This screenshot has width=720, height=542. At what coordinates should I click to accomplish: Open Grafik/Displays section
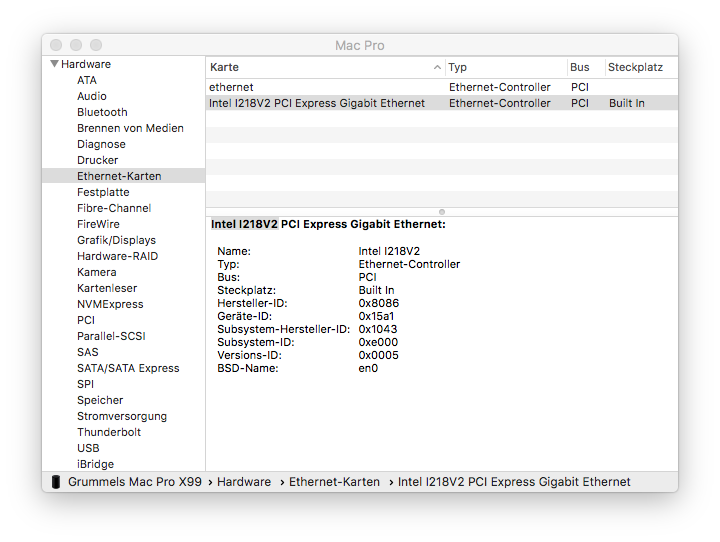point(117,240)
